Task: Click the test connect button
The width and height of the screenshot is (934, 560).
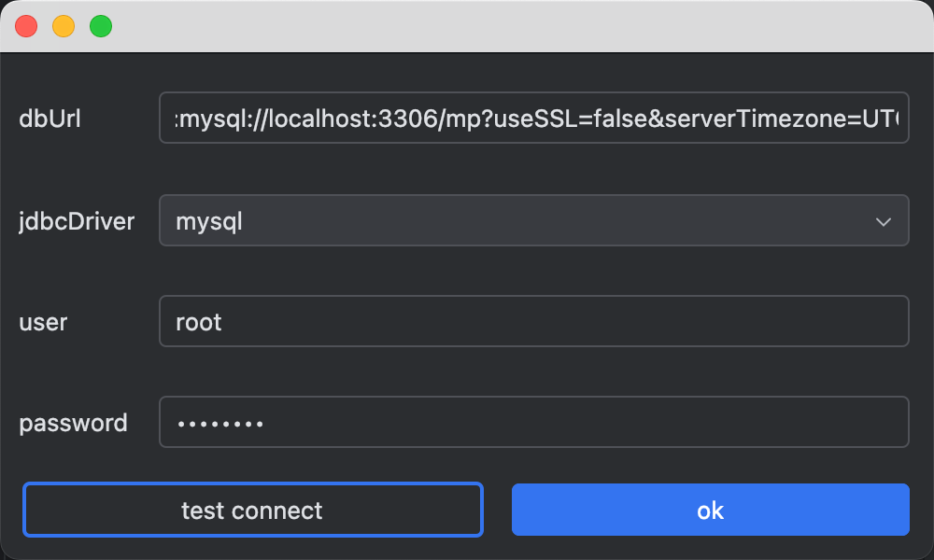Action: click(252, 510)
